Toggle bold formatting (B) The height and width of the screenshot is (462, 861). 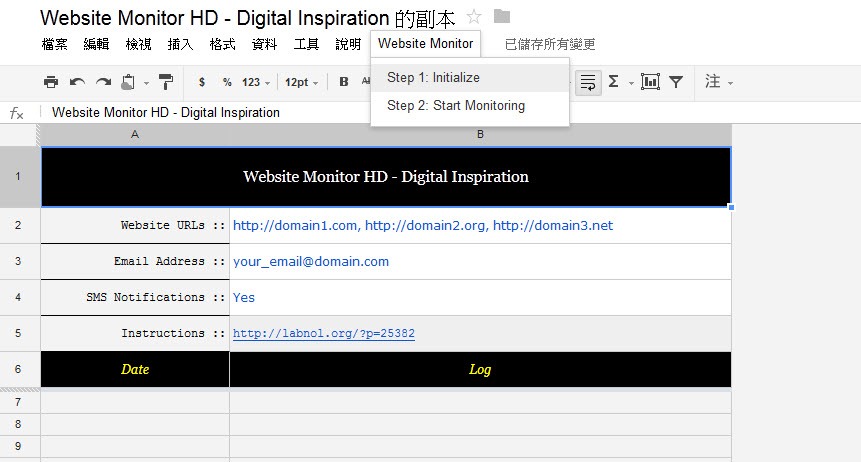pos(344,82)
